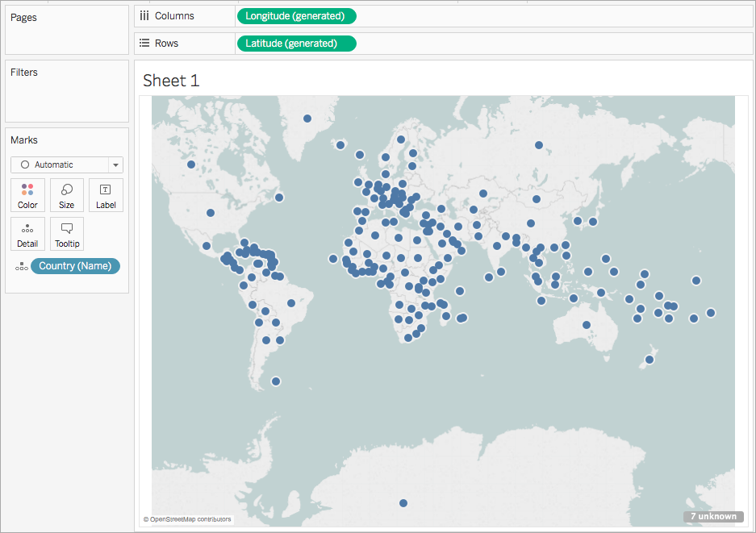Click the 7 unknown indicator

click(x=713, y=516)
